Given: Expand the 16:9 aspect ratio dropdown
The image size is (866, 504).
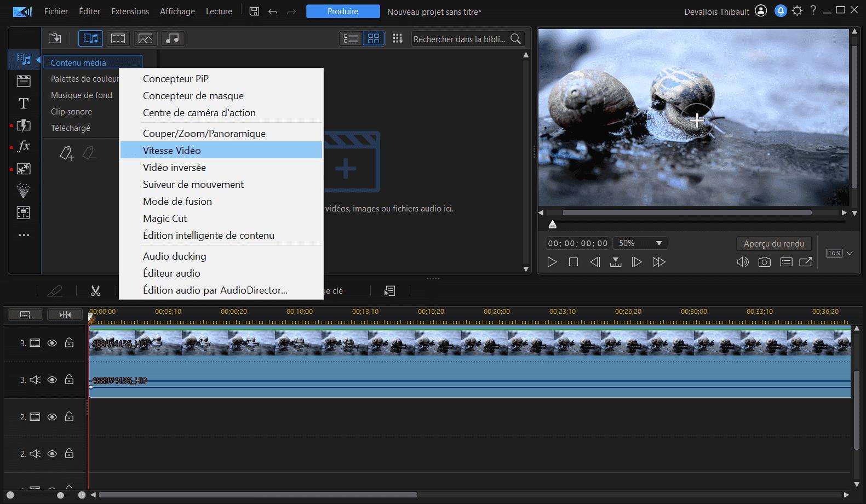Looking at the screenshot, I should [850, 253].
